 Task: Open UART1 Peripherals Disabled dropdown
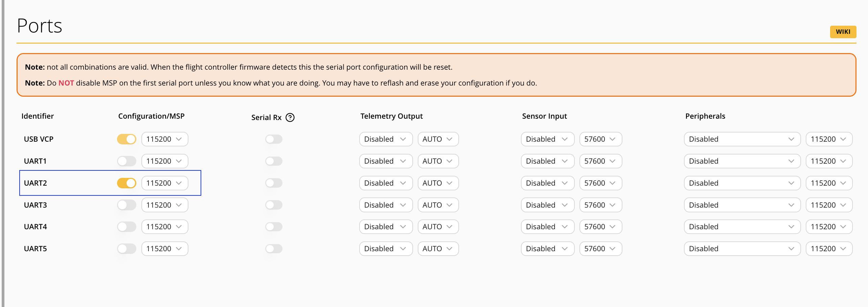pyautogui.click(x=742, y=161)
